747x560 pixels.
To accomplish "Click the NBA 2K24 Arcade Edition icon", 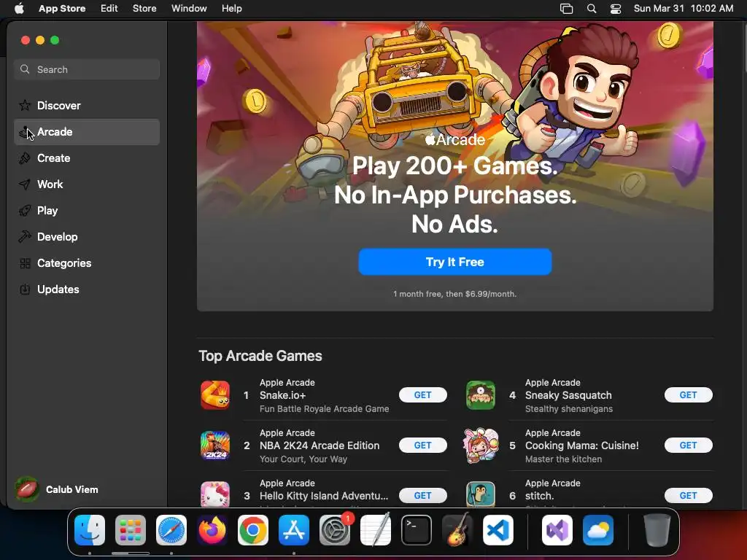I will click(x=215, y=446).
